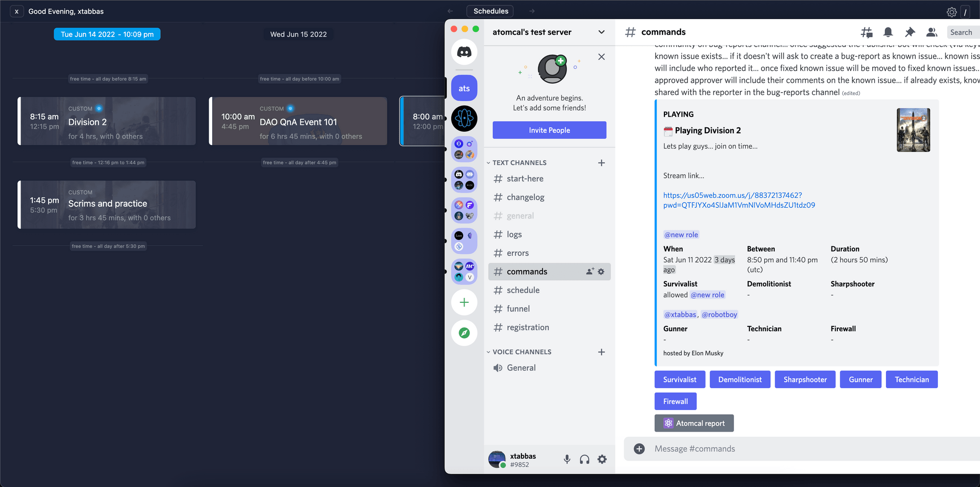Open logs channel
Viewport: 980px width, 487px height.
(x=549, y=235)
